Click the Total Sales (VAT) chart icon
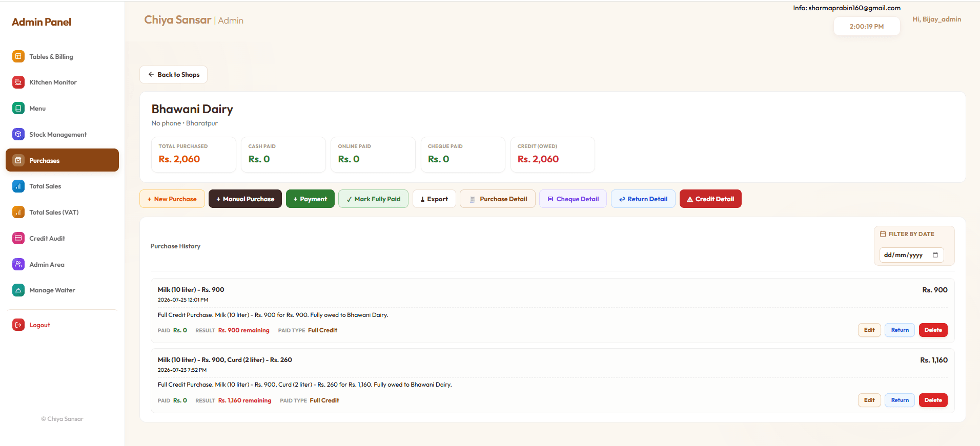The image size is (980, 446). pyautogui.click(x=18, y=212)
